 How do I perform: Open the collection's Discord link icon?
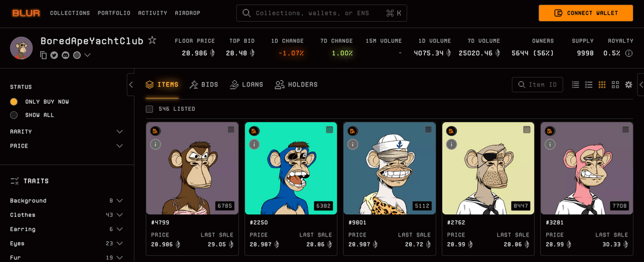coord(65,55)
